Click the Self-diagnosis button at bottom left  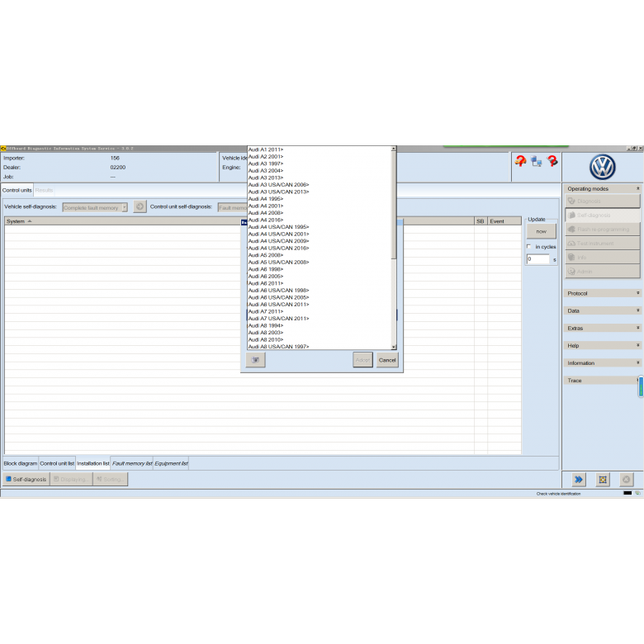(x=26, y=480)
